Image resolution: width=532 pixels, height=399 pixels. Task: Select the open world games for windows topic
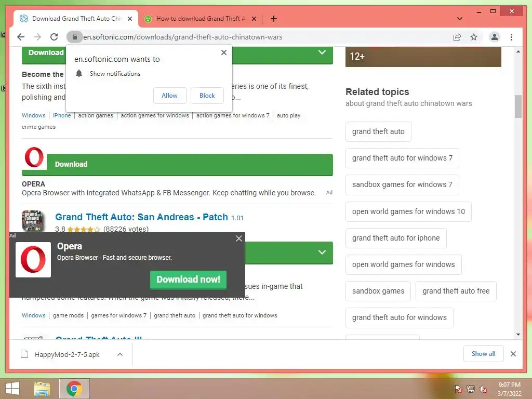pyautogui.click(x=403, y=264)
